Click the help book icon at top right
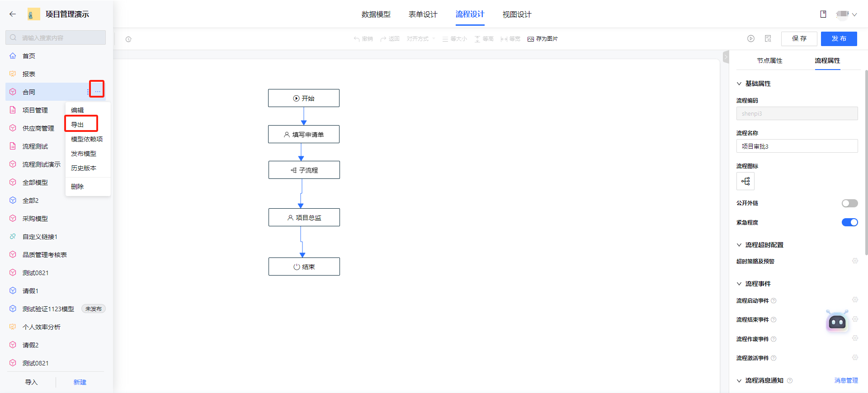 pos(823,14)
